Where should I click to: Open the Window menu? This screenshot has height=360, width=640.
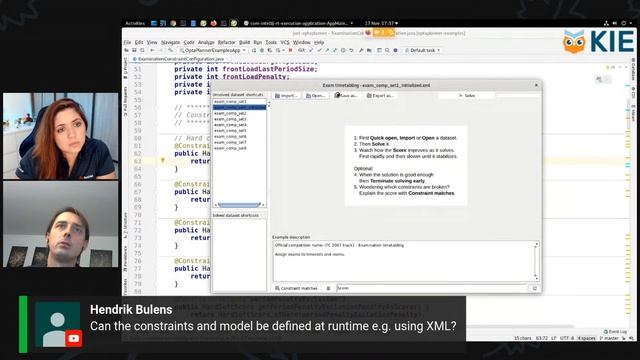click(x=302, y=42)
